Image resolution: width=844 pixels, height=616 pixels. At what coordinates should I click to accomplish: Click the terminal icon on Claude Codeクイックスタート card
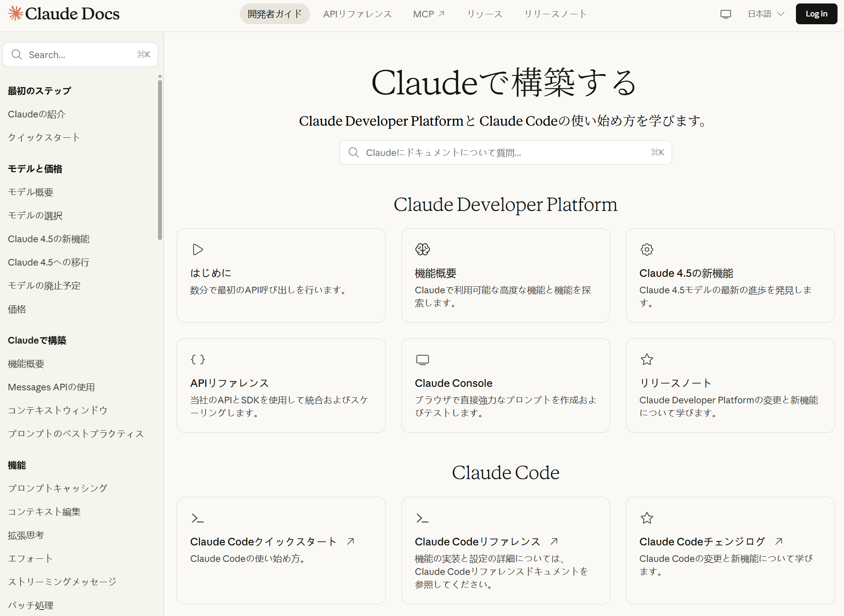click(x=197, y=518)
